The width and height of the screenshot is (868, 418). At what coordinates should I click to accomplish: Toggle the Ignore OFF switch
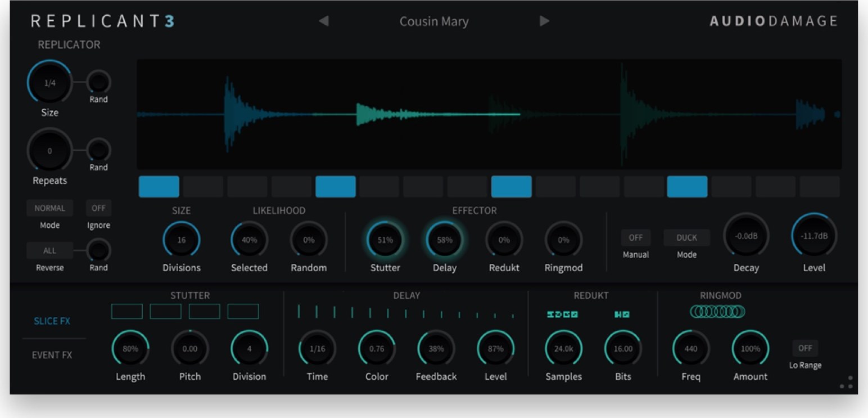point(98,208)
